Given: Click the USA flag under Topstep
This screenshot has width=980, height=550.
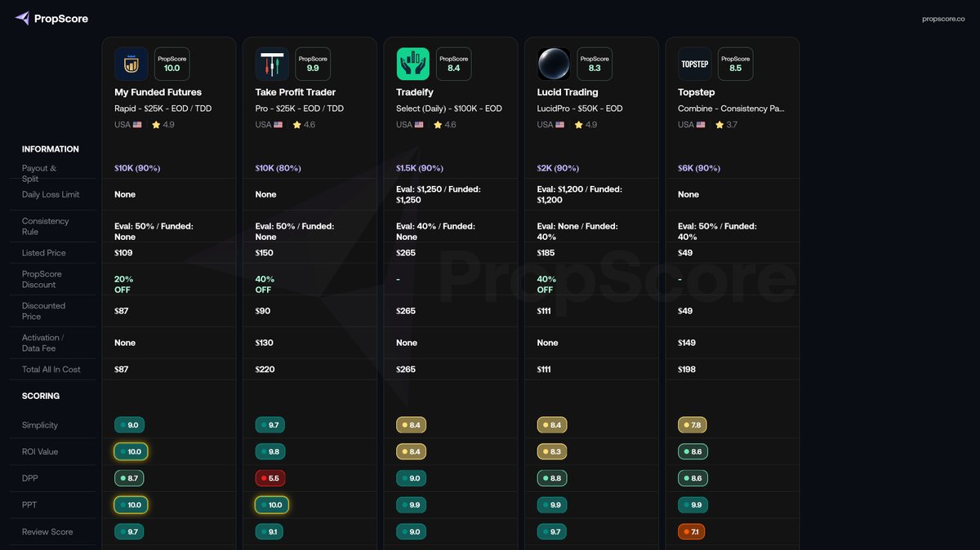Looking at the screenshot, I should [701, 125].
